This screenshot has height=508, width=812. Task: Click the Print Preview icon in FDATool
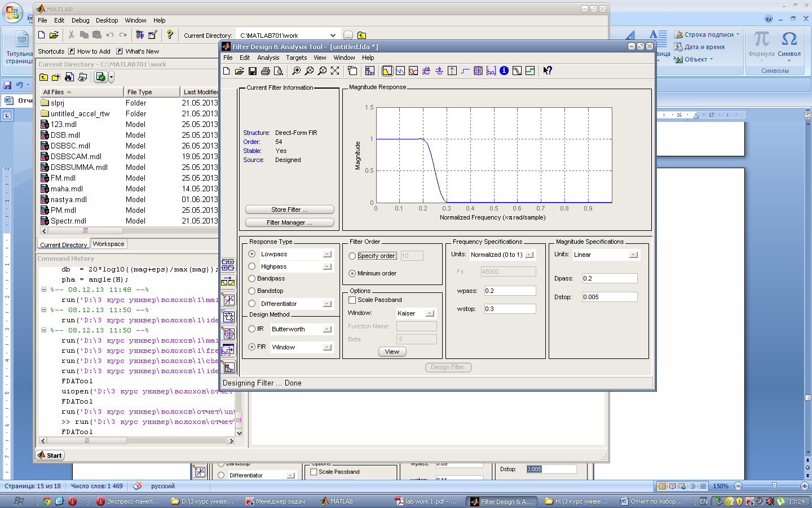click(278, 71)
